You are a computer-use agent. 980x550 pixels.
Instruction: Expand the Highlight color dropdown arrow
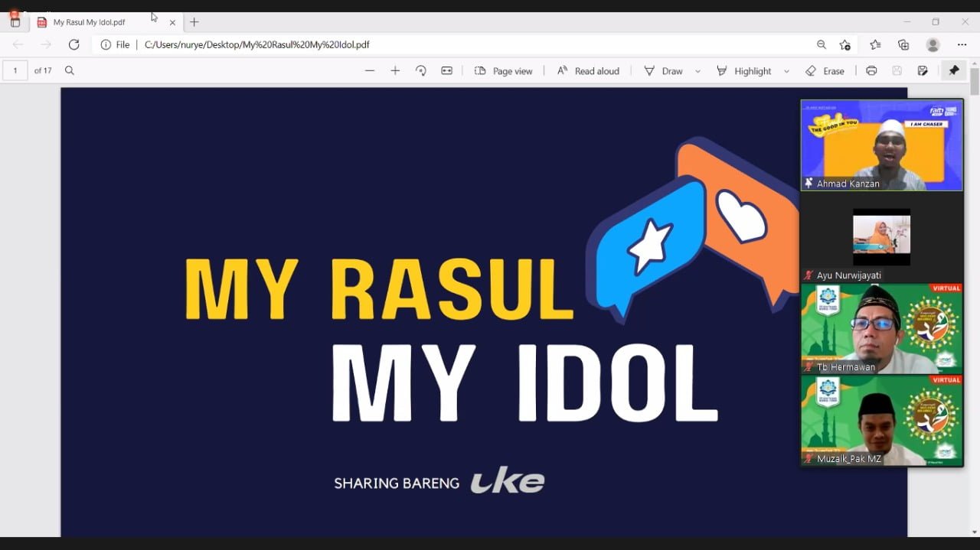coord(786,71)
